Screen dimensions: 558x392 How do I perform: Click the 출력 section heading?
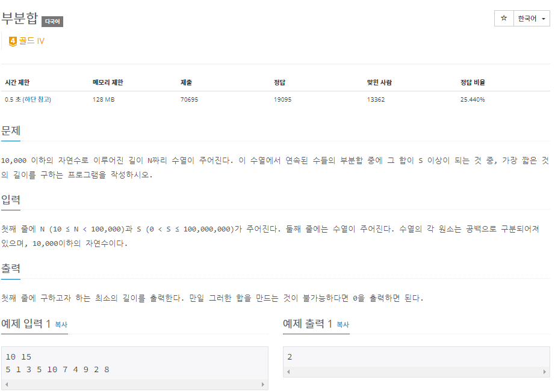11,268
